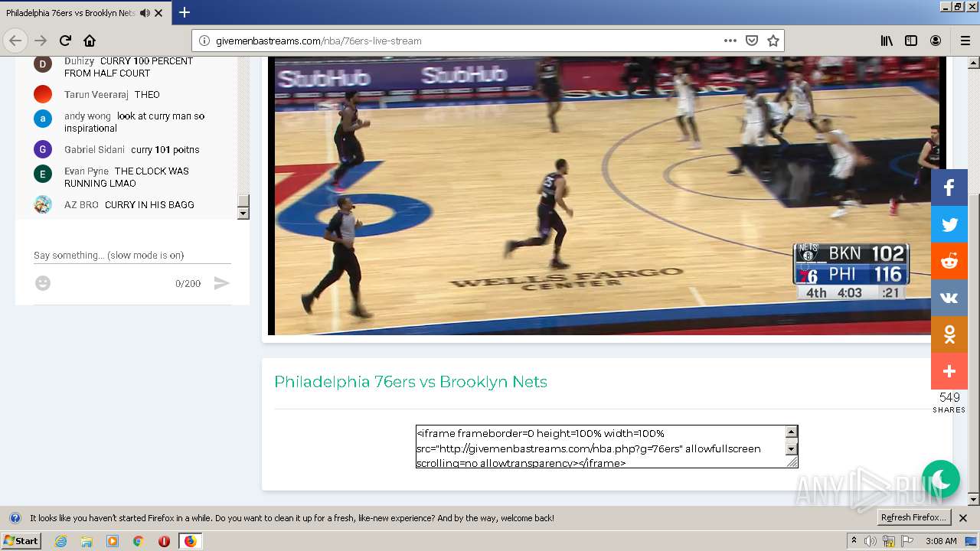The height and width of the screenshot is (551, 980).
Task: Click the Philadelphia 76ers vs Brooklyn Nets heading
Action: pyautogui.click(x=410, y=382)
